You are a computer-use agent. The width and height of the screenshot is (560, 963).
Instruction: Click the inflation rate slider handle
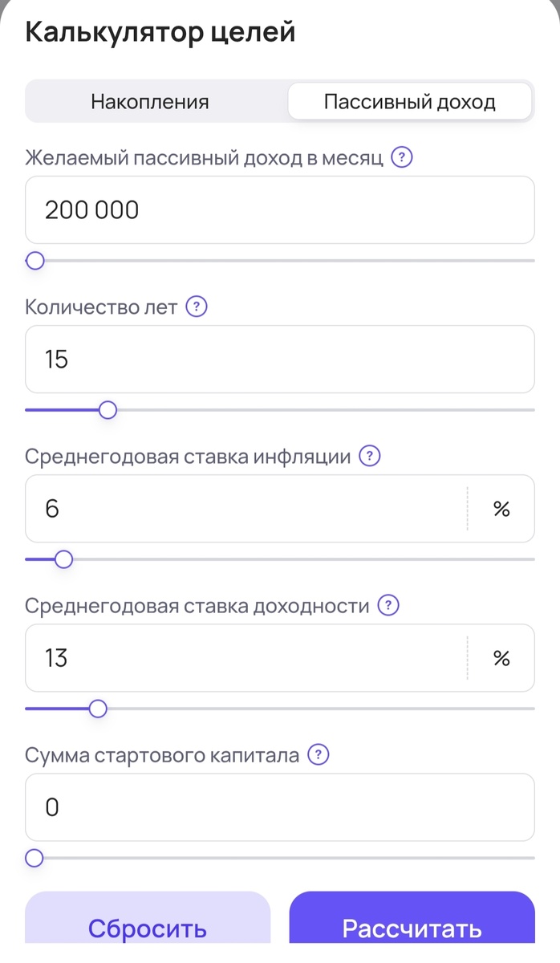[x=64, y=559]
